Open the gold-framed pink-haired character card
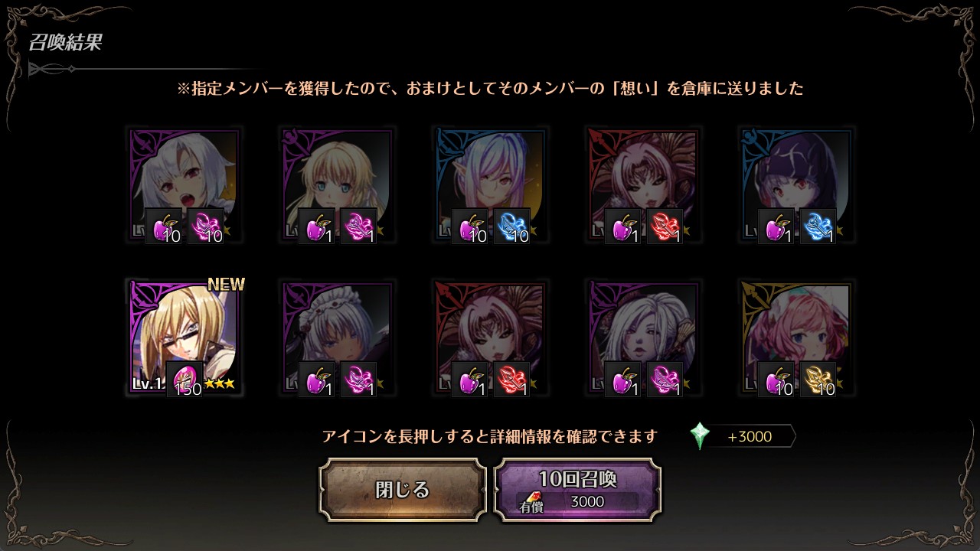This screenshot has height=551, width=980. click(x=797, y=337)
